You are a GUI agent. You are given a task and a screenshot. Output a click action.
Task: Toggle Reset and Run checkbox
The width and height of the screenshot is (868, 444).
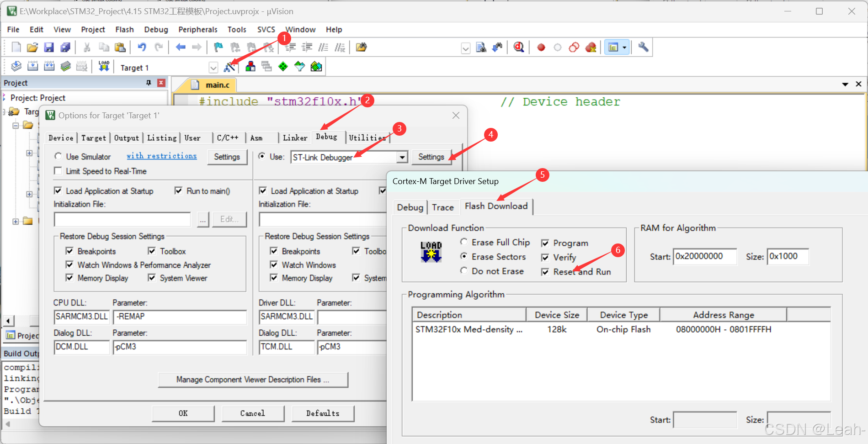[x=545, y=272]
